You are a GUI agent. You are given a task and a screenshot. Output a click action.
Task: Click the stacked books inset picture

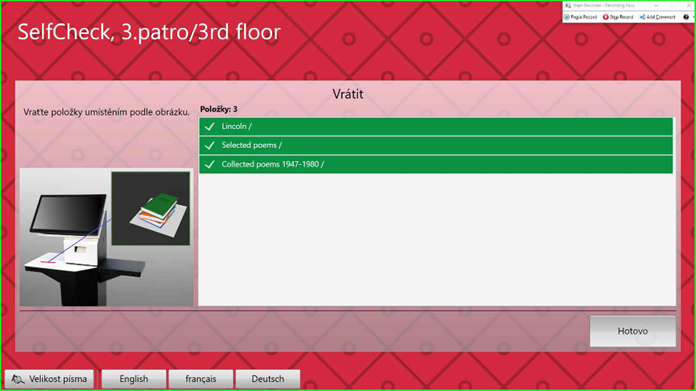pyautogui.click(x=150, y=209)
